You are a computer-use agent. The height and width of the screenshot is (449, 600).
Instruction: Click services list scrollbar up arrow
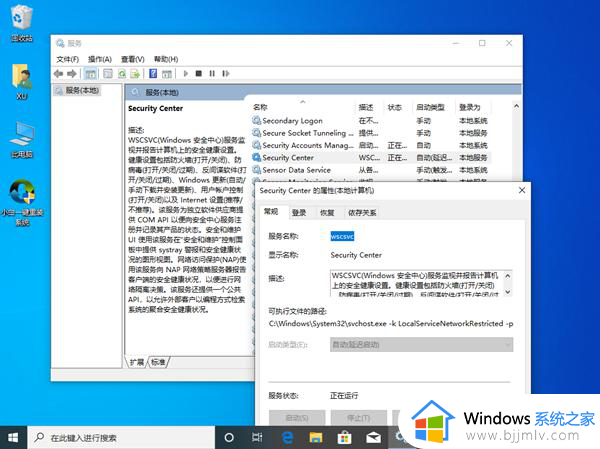(x=516, y=106)
